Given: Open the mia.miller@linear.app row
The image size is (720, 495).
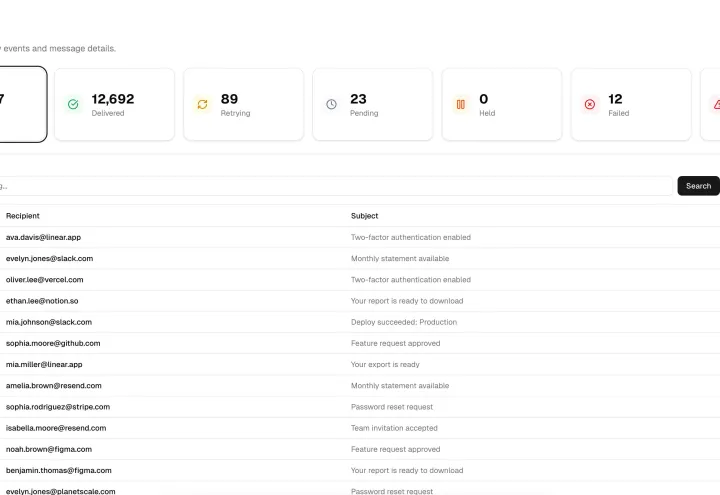Looking at the screenshot, I should point(360,364).
